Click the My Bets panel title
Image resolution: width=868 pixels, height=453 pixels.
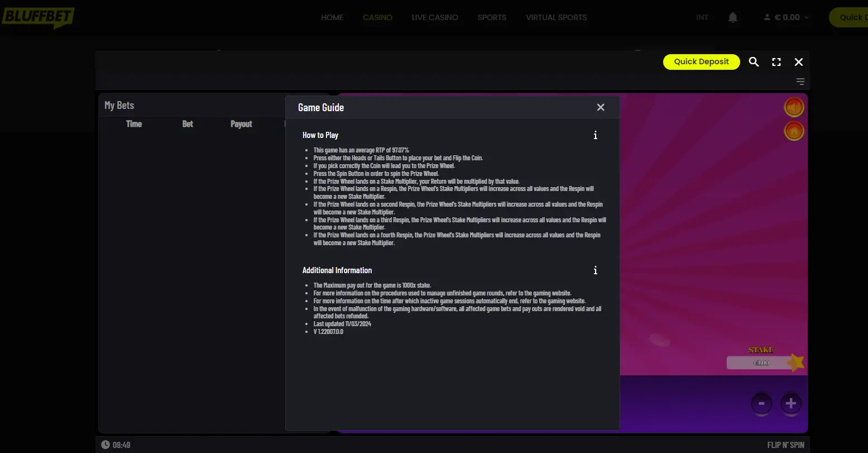[119, 105]
